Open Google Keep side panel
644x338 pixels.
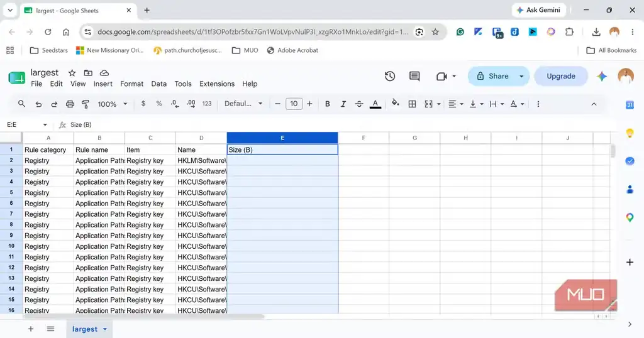(630, 133)
